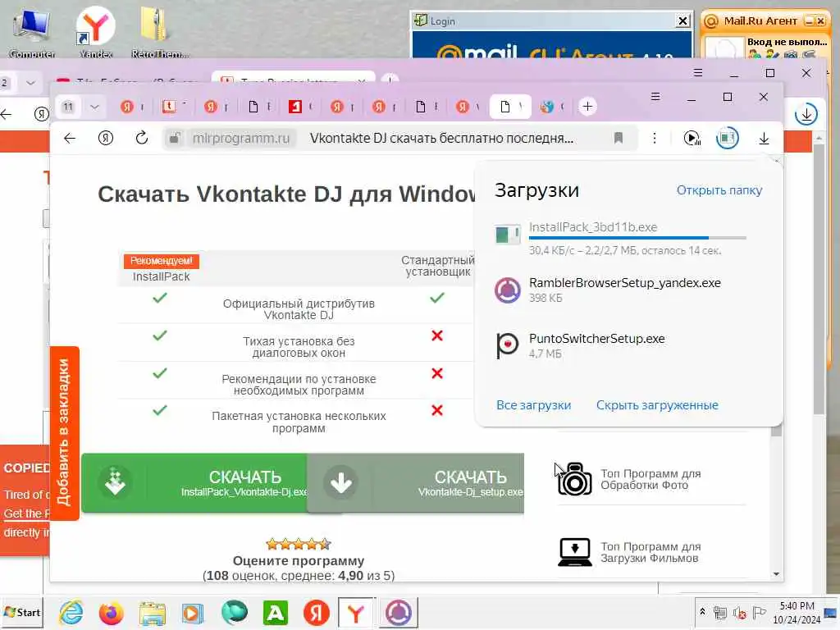Click the Mail.Ru Агент window title
The width and height of the screenshot is (840, 630).
point(760,21)
